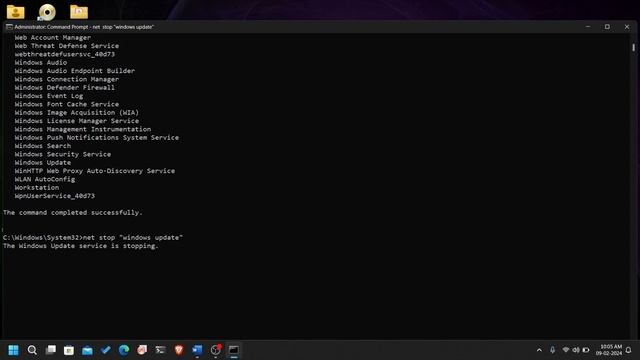Launch Microsoft Store from the taskbar
Viewport: 640px width, 360px height.
[x=69, y=350]
